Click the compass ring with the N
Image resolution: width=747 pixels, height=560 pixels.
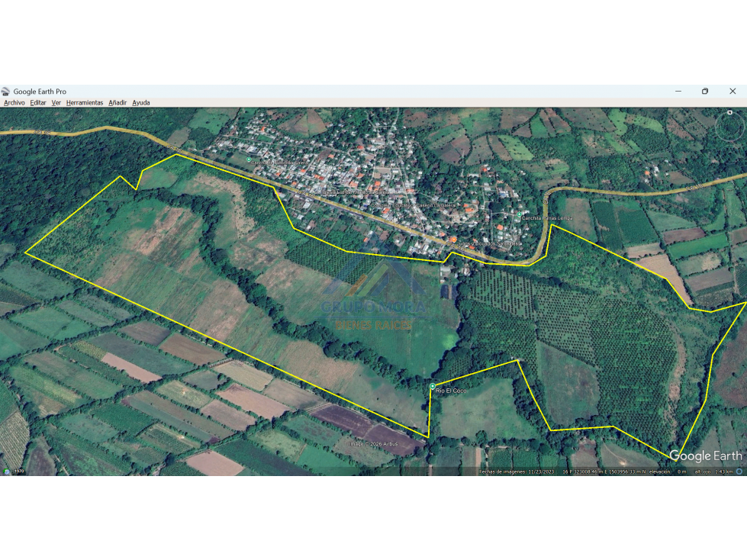(x=729, y=126)
